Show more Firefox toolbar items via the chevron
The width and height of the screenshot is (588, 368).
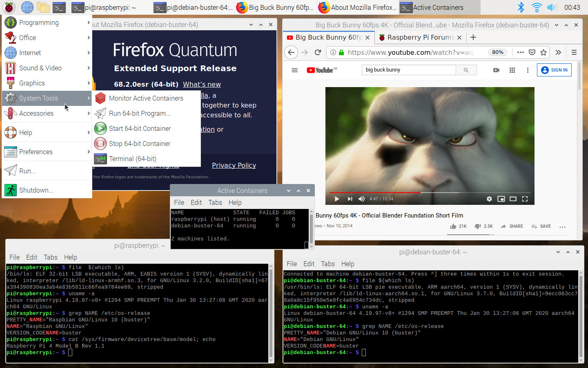pos(558,52)
